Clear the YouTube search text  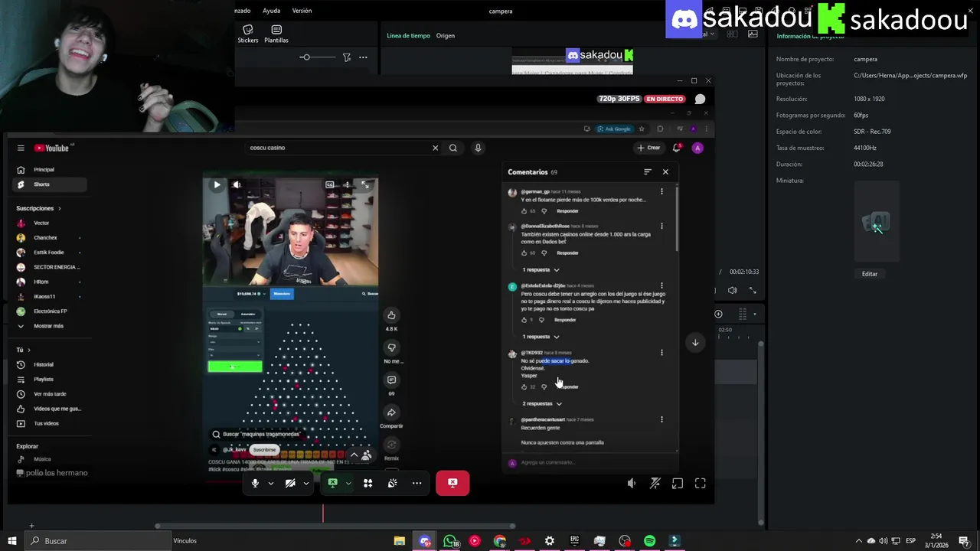pos(435,148)
